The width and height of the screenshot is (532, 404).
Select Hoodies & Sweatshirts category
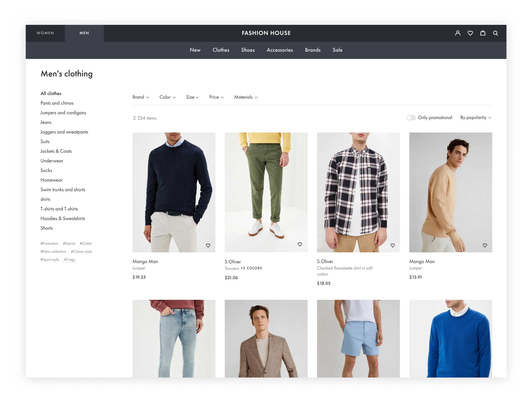[x=63, y=218]
